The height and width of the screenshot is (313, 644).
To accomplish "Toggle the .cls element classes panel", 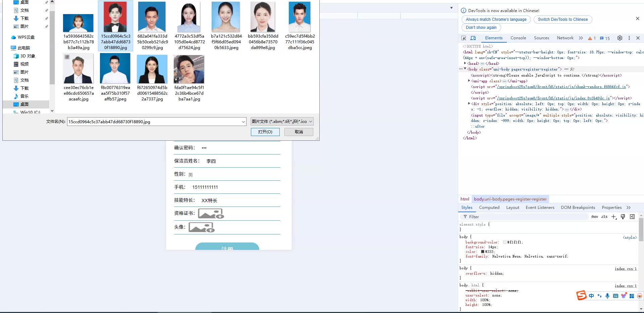I will tap(604, 217).
